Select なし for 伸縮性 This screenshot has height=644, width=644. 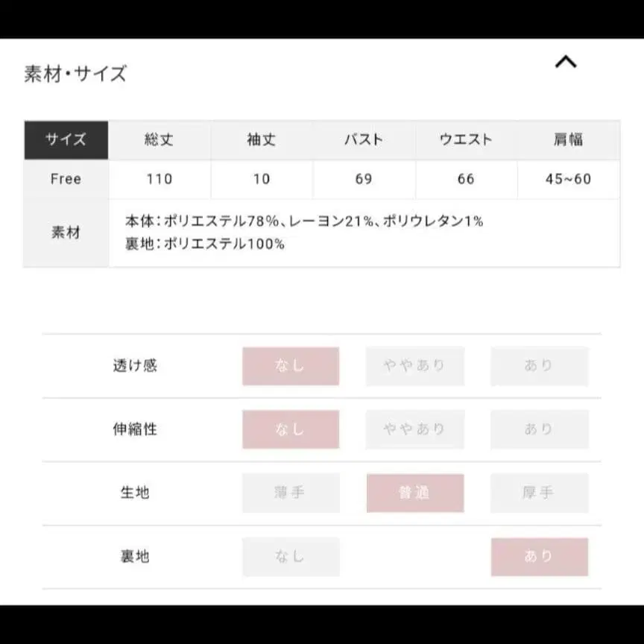291,429
